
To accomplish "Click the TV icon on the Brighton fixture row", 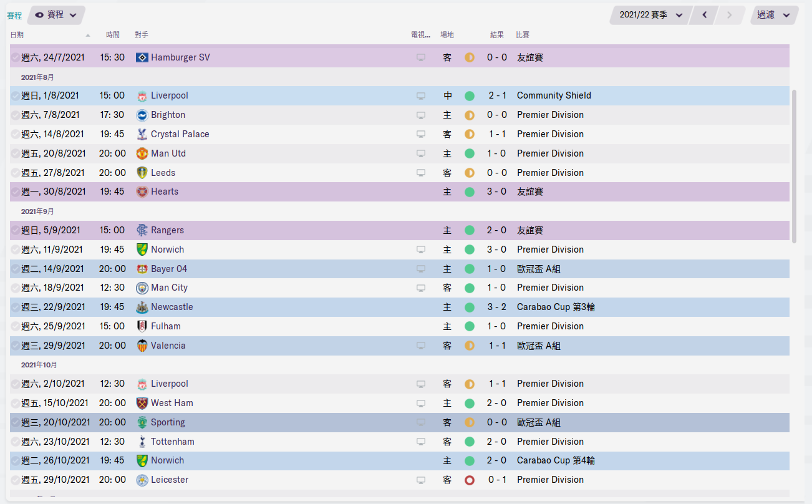I will pos(421,115).
